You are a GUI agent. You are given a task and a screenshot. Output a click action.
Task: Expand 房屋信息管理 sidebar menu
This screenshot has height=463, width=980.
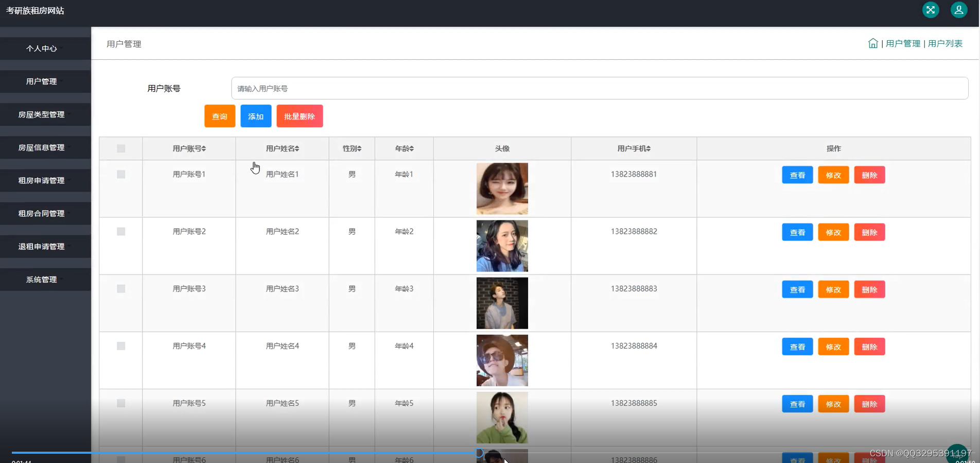point(45,147)
